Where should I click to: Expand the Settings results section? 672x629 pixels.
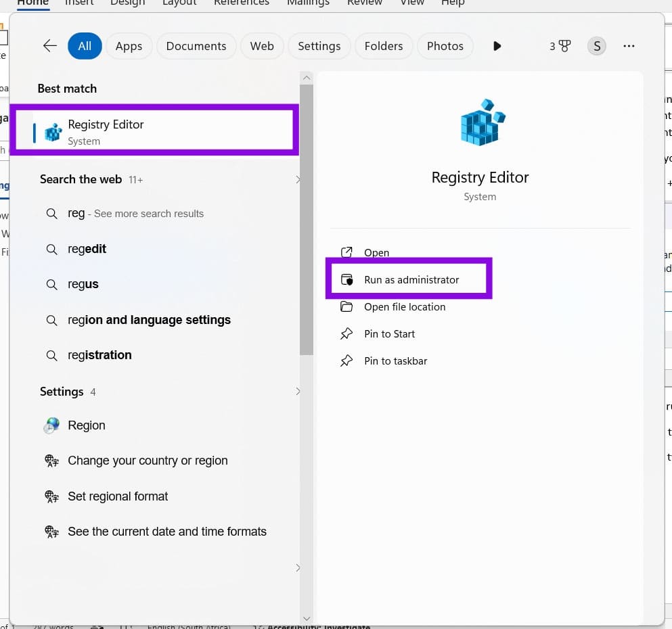[x=298, y=392]
